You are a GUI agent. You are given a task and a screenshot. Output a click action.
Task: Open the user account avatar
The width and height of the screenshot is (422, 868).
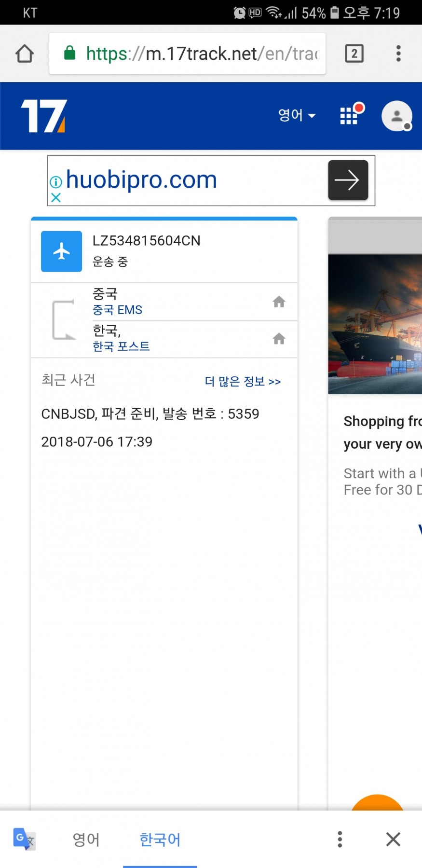396,116
